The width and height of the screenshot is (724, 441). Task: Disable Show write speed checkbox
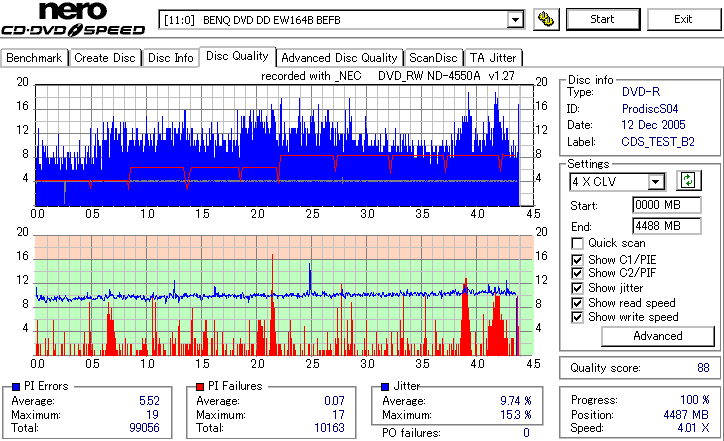(x=577, y=317)
